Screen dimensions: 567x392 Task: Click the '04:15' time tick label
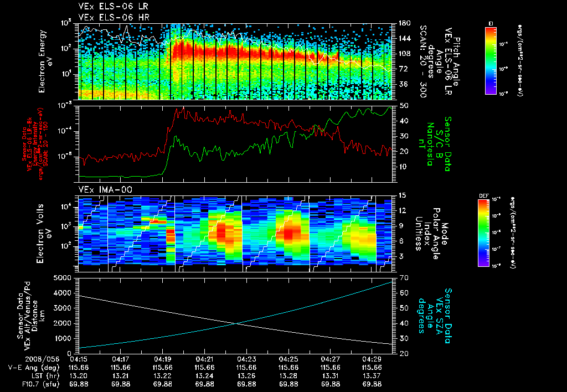point(79,359)
